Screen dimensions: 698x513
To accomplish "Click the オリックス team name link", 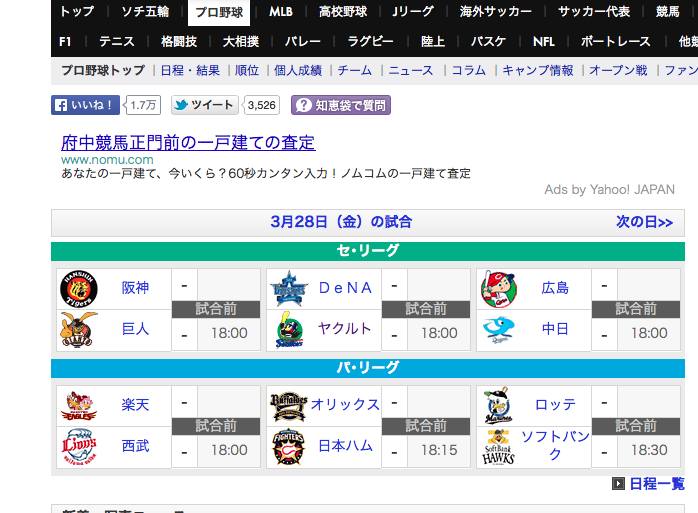I will pyautogui.click(x=345, y=405).
